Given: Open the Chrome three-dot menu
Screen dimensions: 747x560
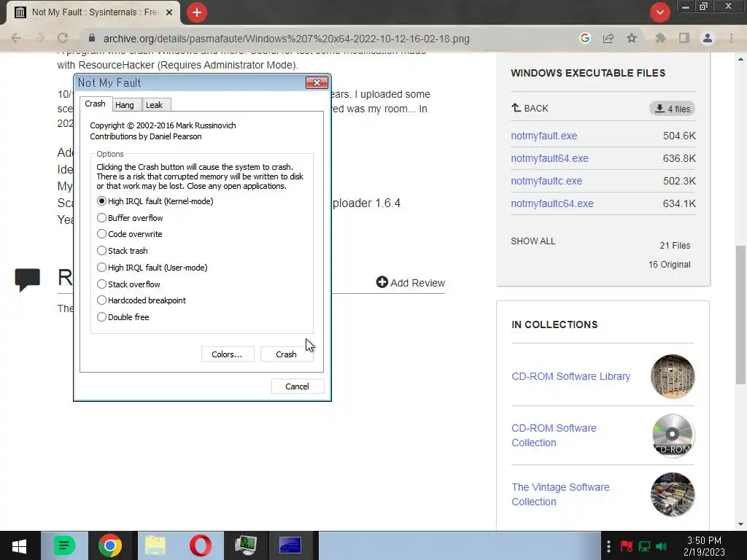Looking at the screenshot, I should tap(731, 38).
